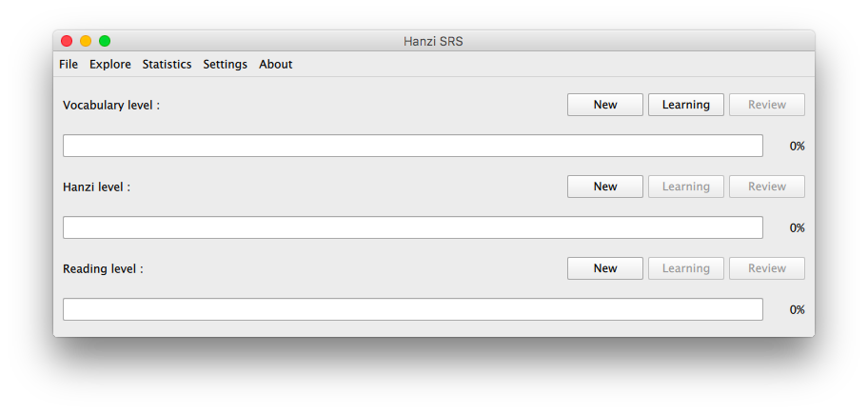Click Review button for Hanzi level
This screenshot has height=413, width=868.
[767, 187]
